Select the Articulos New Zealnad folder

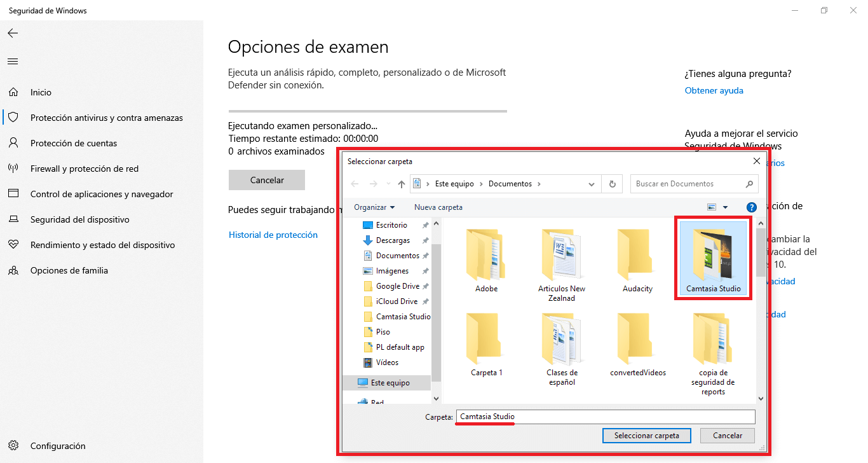coord(562,265)
